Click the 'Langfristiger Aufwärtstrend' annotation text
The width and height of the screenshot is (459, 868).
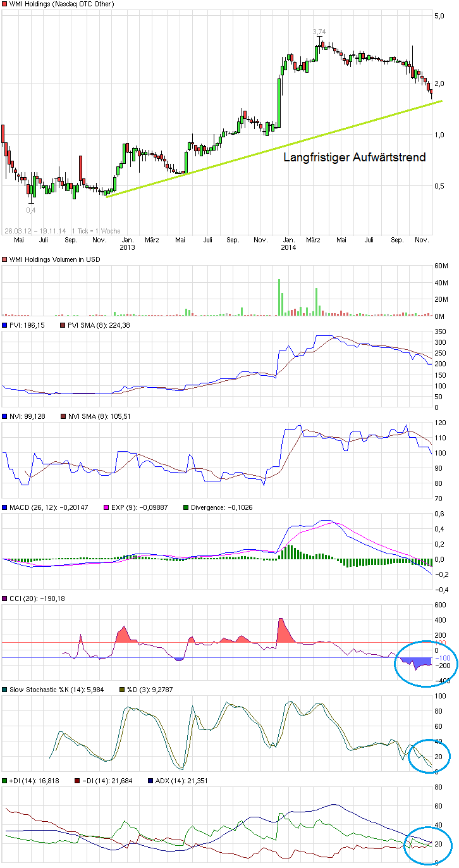click(354, 157)
